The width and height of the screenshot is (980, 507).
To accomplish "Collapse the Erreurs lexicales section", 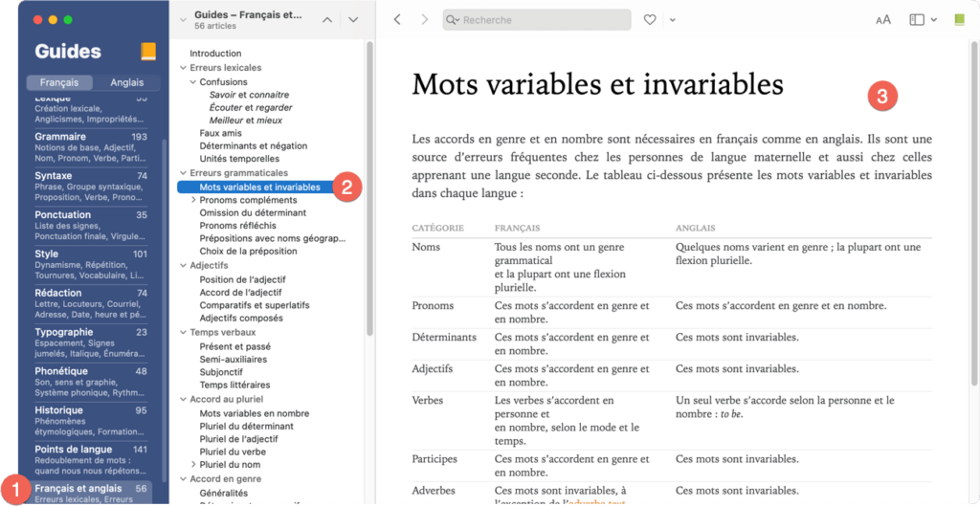I will coord(183,67).
